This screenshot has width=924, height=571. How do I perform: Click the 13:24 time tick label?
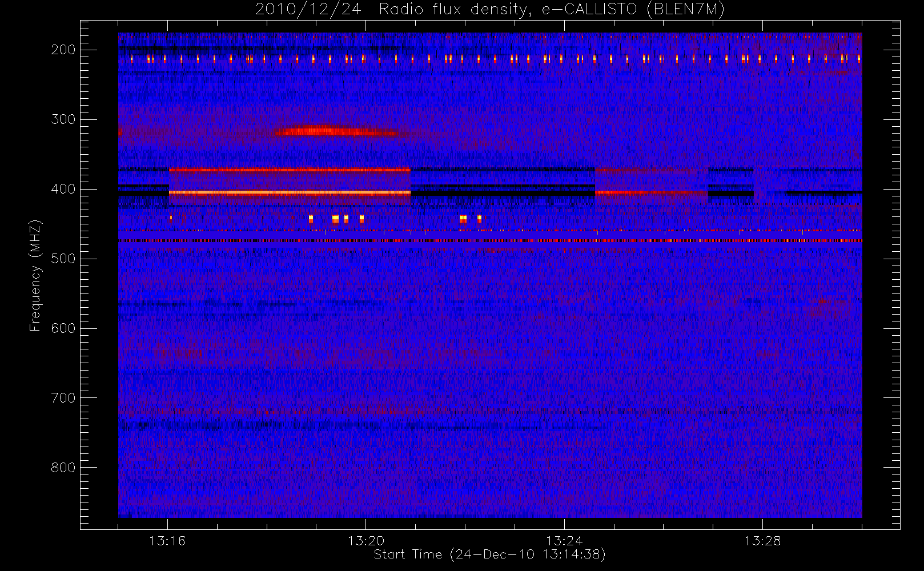564,541
